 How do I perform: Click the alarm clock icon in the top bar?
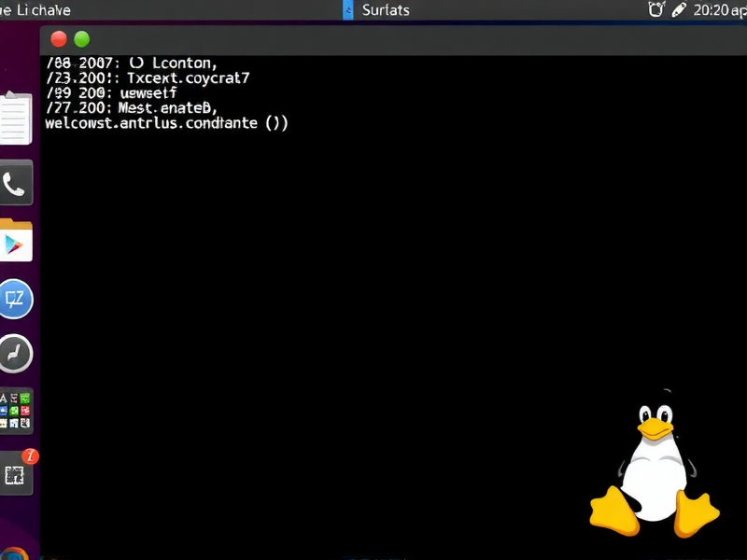(657, 9)
